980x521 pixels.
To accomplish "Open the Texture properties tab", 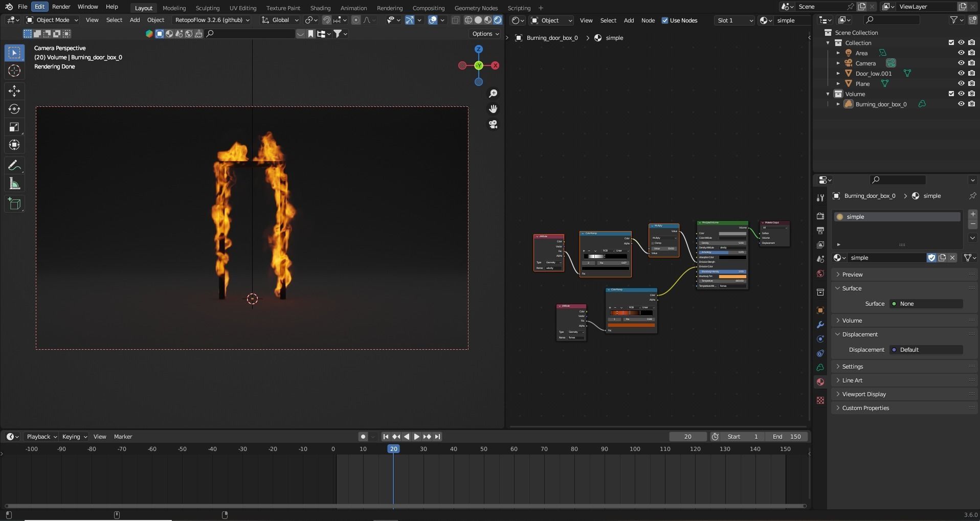I will [820, 400].
